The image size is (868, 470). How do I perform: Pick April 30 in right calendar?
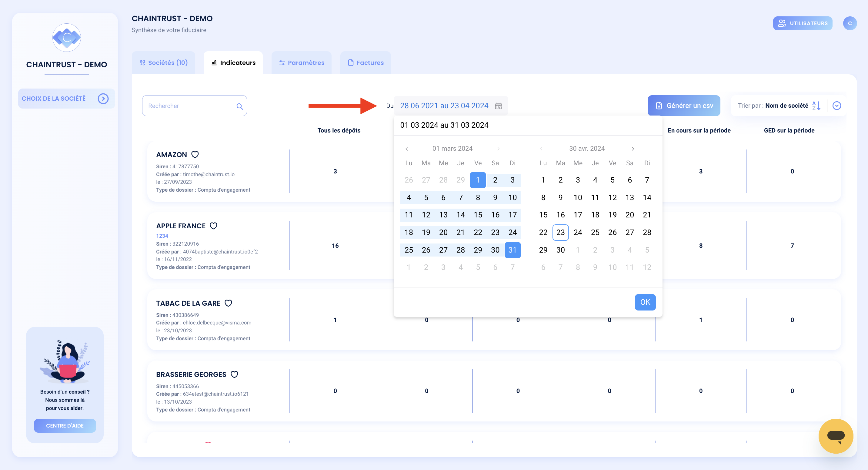pos(560,250)
